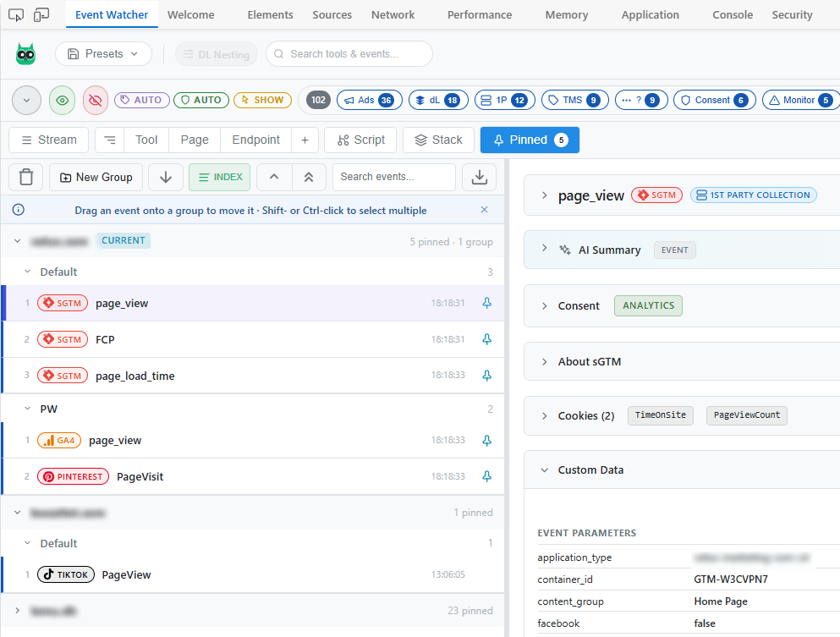Click the Pinterest badge icon
The image size is (840, 637).
pyautogui.click(x=73, y=476)
